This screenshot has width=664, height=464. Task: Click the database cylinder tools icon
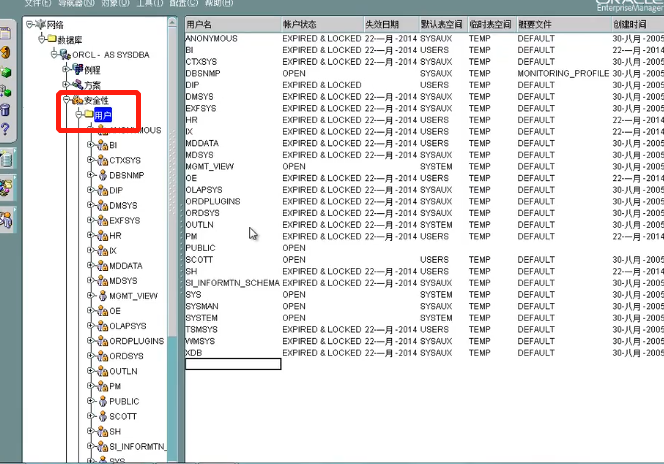6,159
